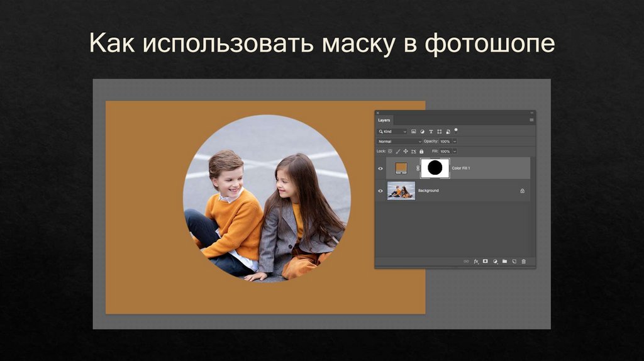Filter layers by pixel layer type
The image size is (644, 361).
(414, 131)
